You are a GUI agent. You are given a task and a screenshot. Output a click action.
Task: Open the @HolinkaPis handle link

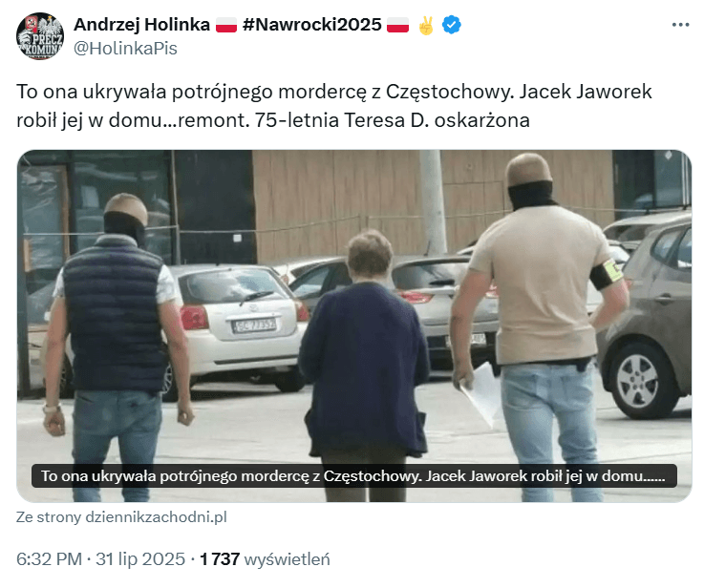point(125,49)
